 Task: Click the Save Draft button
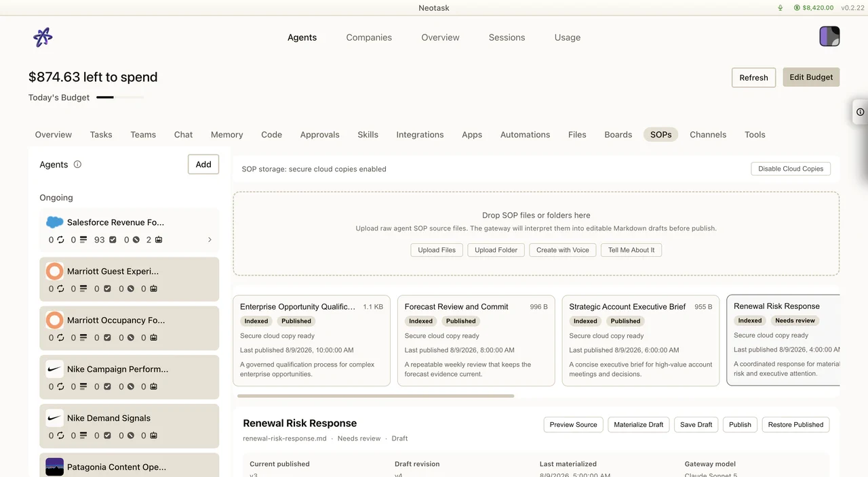click(696, 425)
